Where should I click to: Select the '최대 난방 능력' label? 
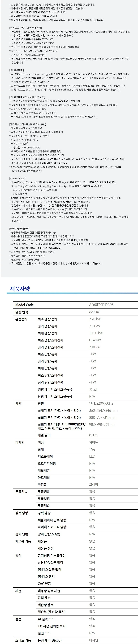click(x=47, y=368)
